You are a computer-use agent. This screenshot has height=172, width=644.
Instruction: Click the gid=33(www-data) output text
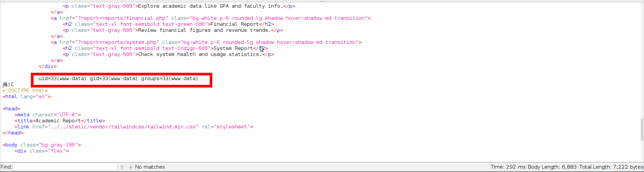tap(113, 78)
